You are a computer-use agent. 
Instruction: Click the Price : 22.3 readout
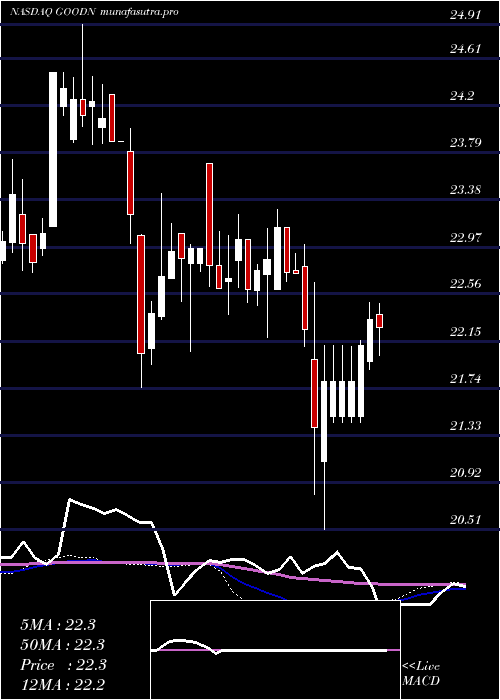[63, 665]
